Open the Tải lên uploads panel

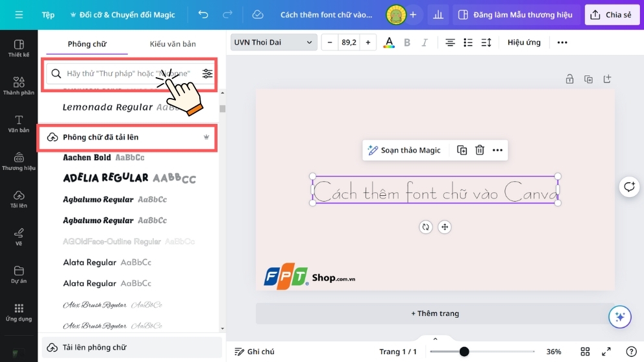coord(19,199)
